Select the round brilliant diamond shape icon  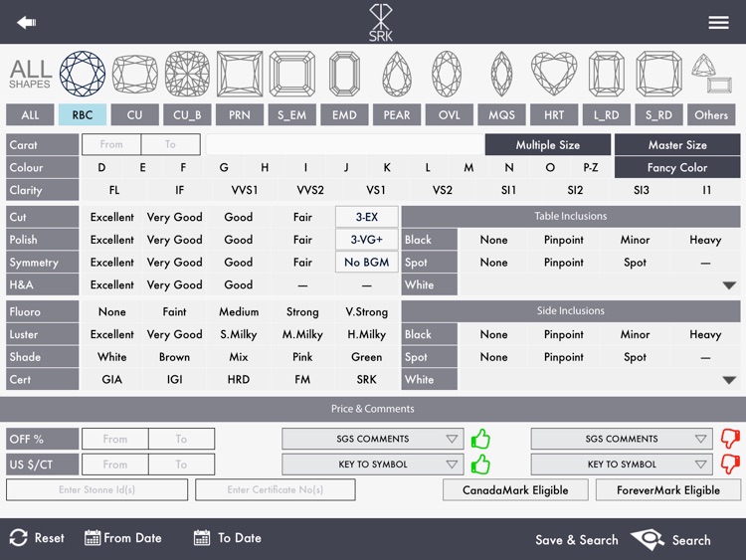tap(83, 74)
